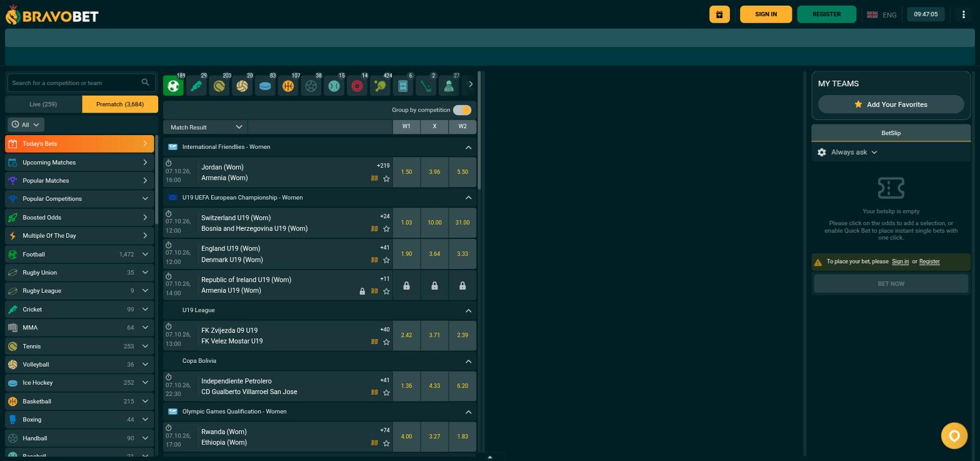Collapse the Copa Bolivia group
The image size is (980, 461).
pyautogui.click(x=468, y=361)
